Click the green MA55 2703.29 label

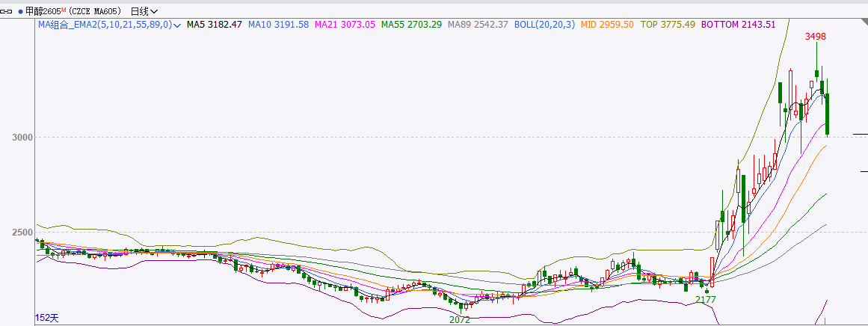[x=410, y=25]
